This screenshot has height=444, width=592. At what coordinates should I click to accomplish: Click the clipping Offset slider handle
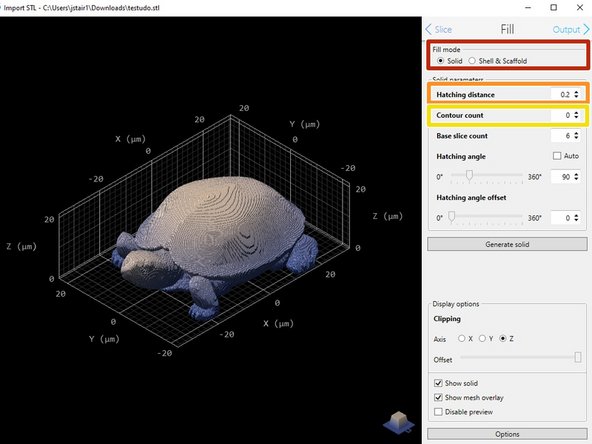[578, 357]
